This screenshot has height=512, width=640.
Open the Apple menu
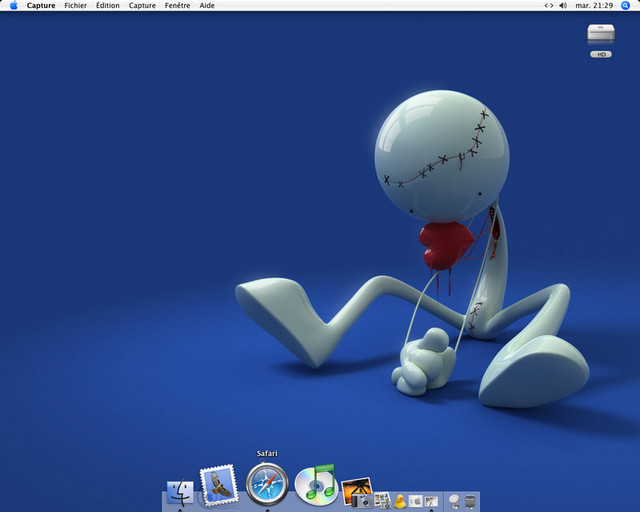14,5
